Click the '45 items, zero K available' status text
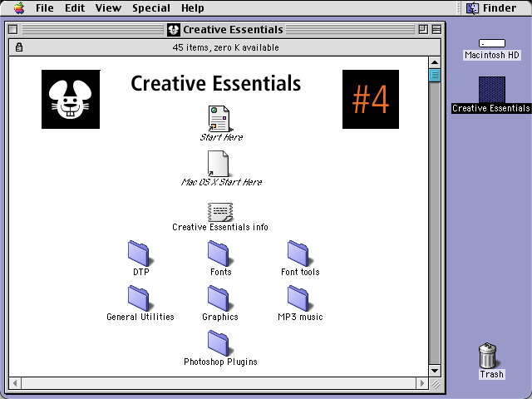Viewport: 532px width, 399px height. (225, 47)
